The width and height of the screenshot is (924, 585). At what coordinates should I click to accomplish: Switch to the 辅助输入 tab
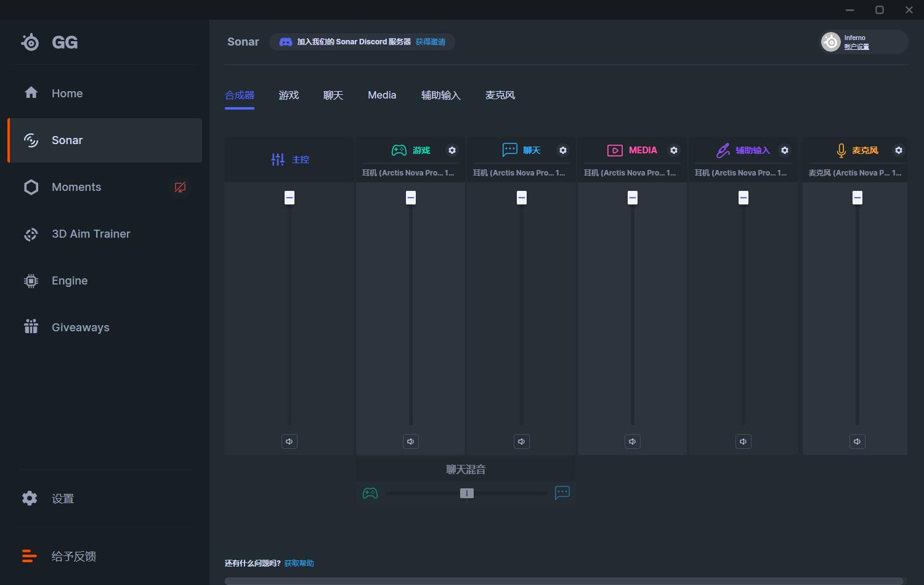440,95
